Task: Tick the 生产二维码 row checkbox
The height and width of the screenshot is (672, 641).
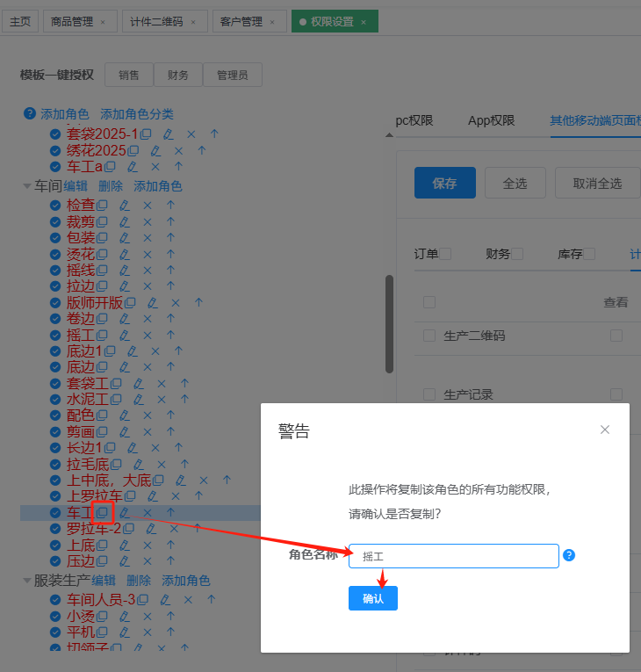Action: (x=429, y=336)
